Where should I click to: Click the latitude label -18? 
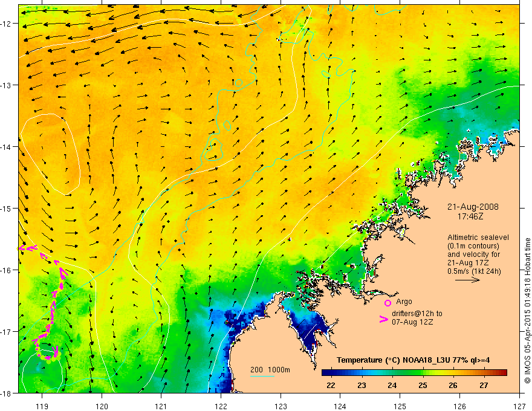pos(7,393)
